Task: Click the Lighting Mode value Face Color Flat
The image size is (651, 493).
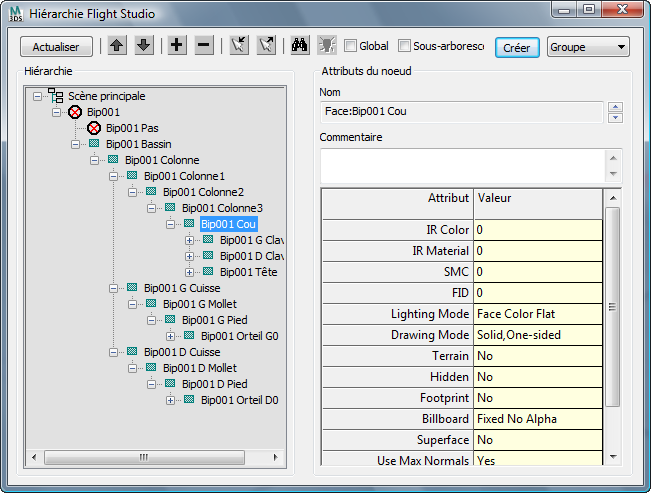Action: coord(538,314)
